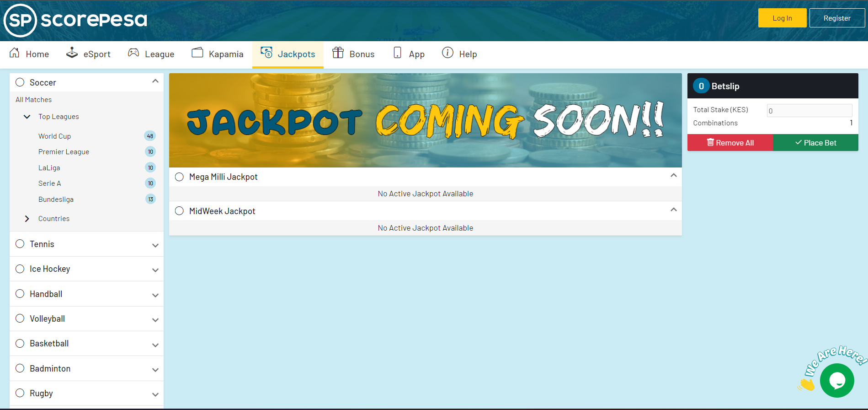Screen dimensions: 868x410
Task: Select the Handball radio button
Action: click(x=20, y=294)
